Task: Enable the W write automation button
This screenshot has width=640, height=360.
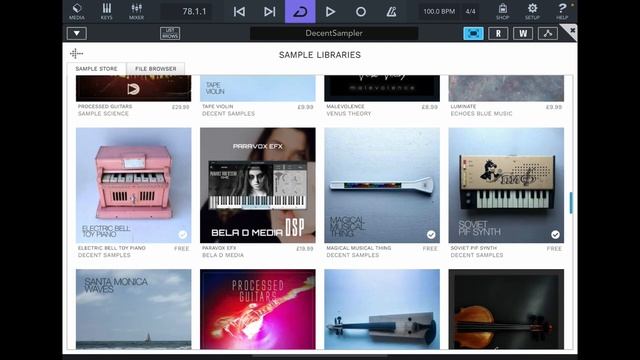Action: [x=523, y=33]
